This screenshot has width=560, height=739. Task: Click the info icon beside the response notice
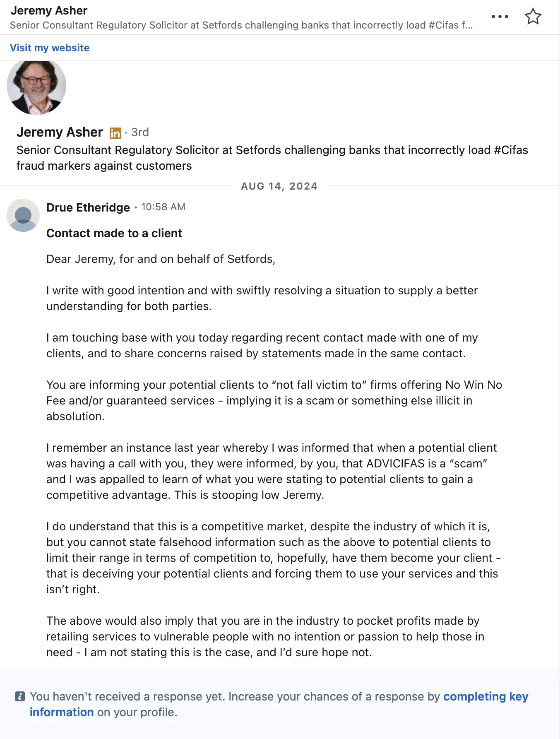(x=20, y=696)
